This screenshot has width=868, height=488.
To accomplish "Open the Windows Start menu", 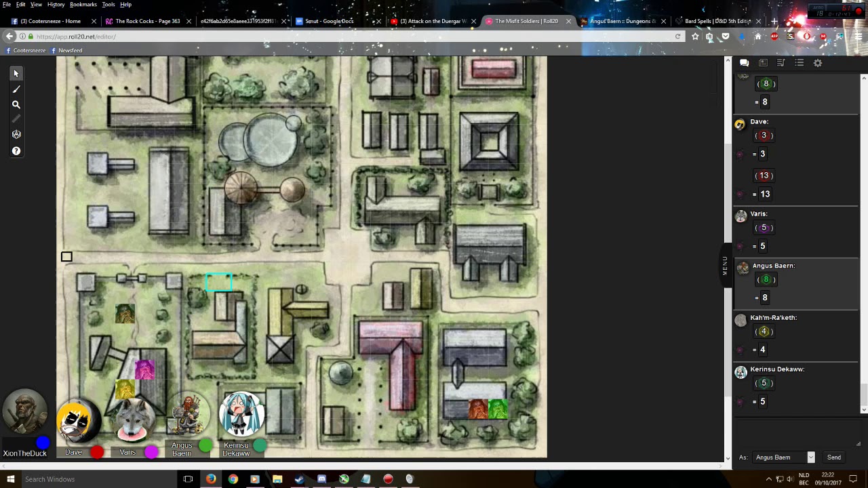I will (10, 479).
